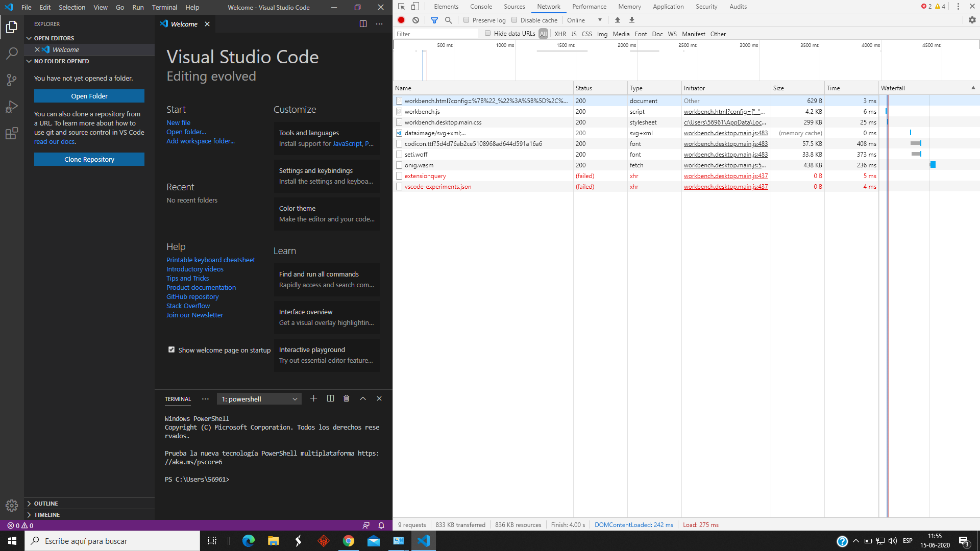Enable Preserve log checkbox

coord(466,20)
